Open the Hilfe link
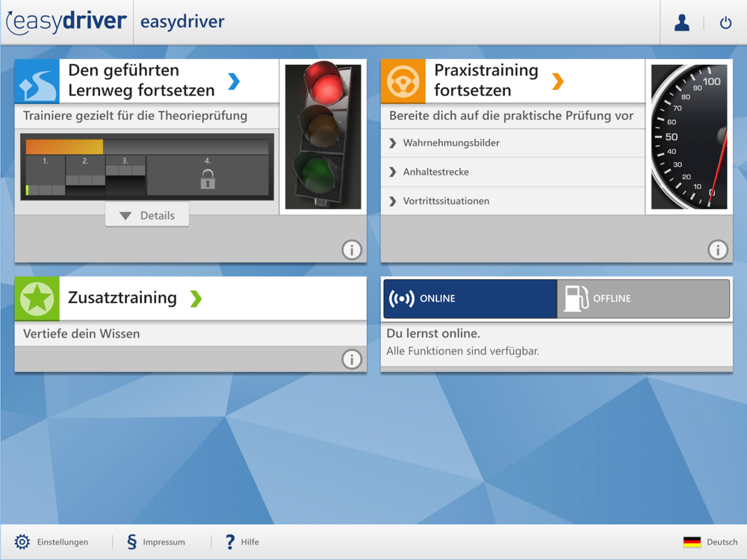 pos(249,542)
